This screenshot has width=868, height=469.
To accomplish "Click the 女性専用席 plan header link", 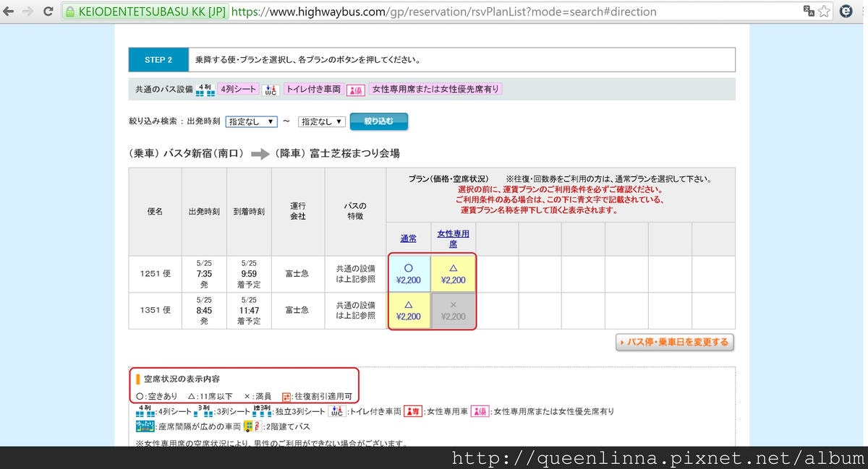I will point(454,238).
